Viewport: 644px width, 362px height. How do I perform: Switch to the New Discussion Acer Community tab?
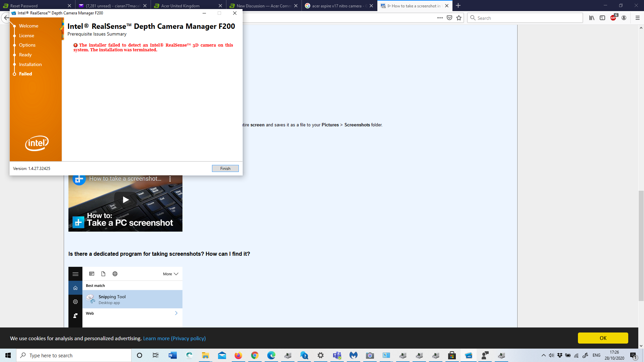264,6
